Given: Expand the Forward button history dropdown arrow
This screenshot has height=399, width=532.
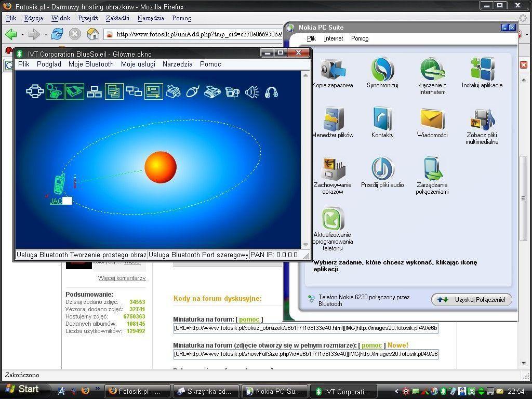Looking at the screenshot, I should click(x=46, y=34).
